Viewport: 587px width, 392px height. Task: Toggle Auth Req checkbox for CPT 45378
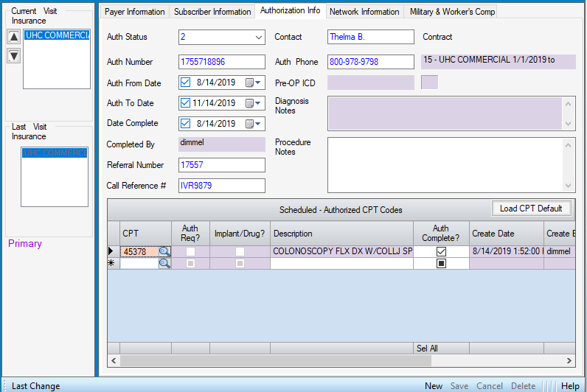click(x=190, y=251)
